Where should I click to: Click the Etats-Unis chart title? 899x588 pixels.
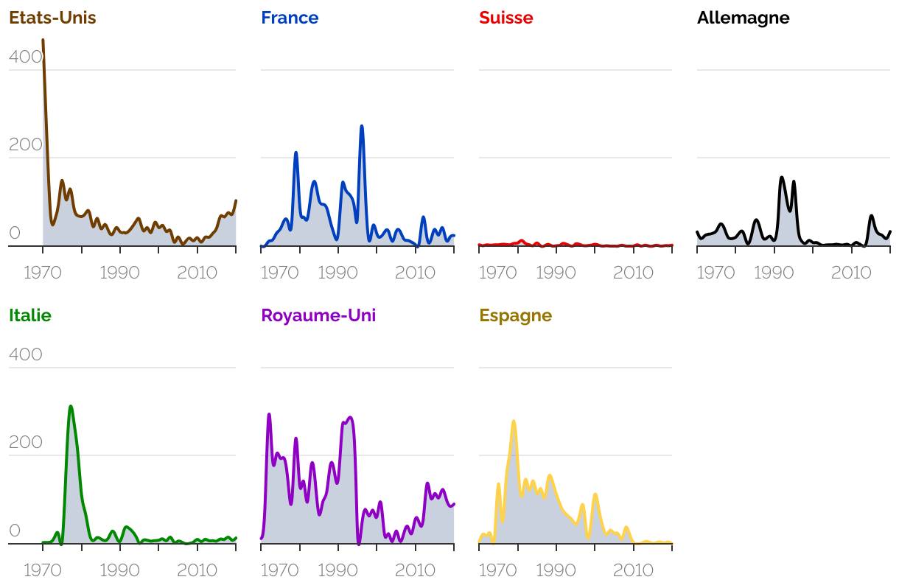pos(52,18)
